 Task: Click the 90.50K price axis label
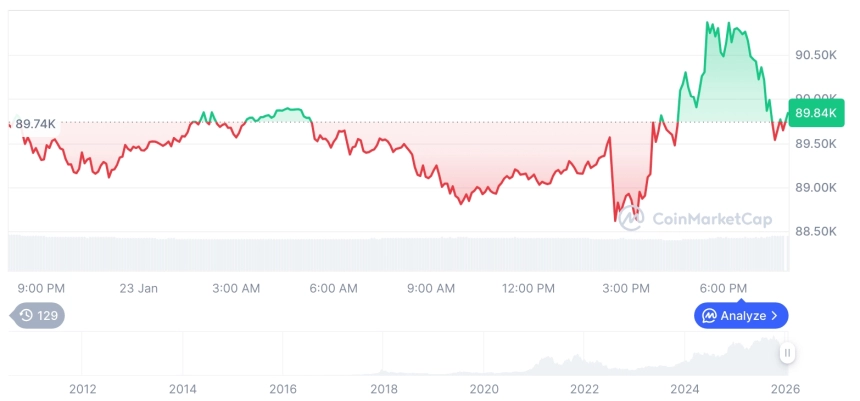click(815, 55)
